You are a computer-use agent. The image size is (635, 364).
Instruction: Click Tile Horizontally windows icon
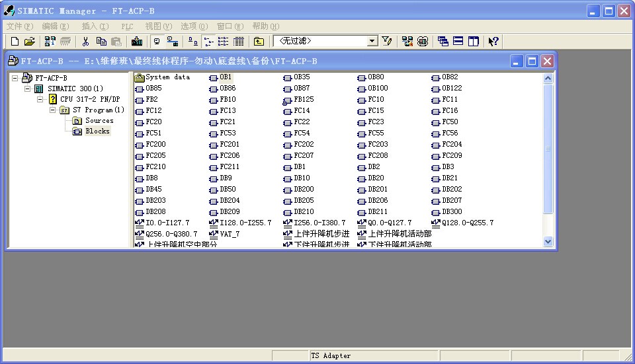(x=458, y=41)
